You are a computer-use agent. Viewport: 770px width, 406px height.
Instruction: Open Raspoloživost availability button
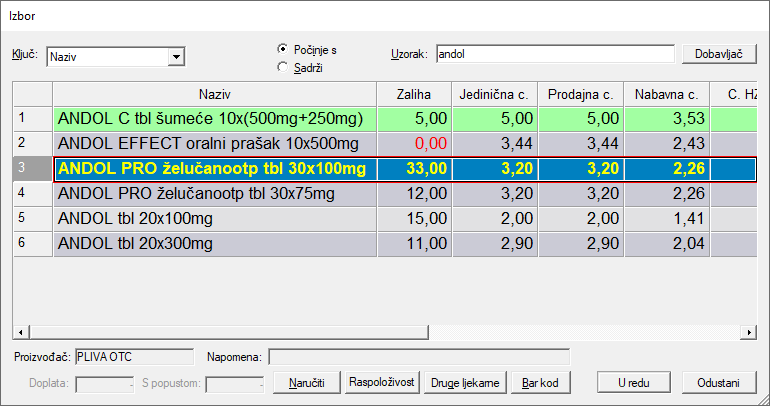pyautogui.click(x=380, y=382)
